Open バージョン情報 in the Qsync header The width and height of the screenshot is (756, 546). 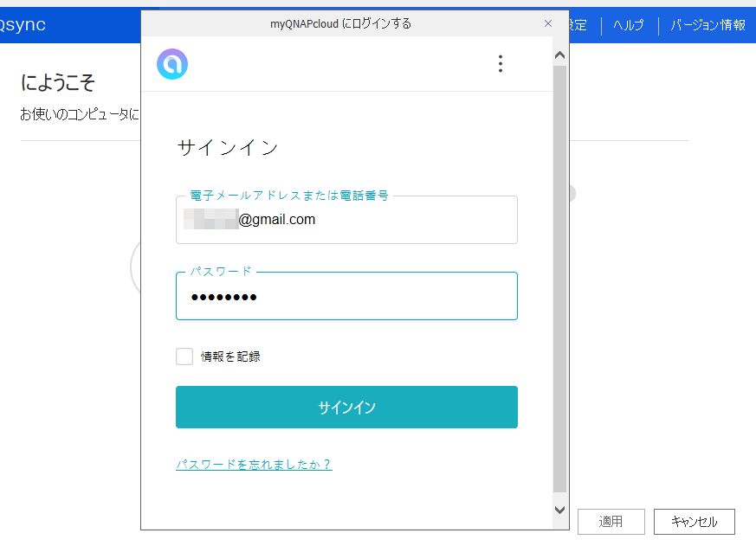(708, 25)
